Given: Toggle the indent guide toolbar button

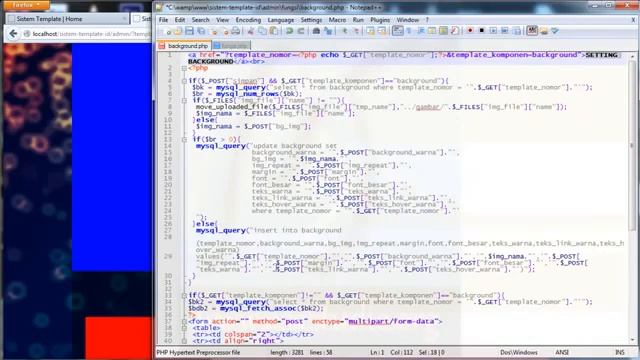Looking at the screenshot, I should [x=421, y=31].
